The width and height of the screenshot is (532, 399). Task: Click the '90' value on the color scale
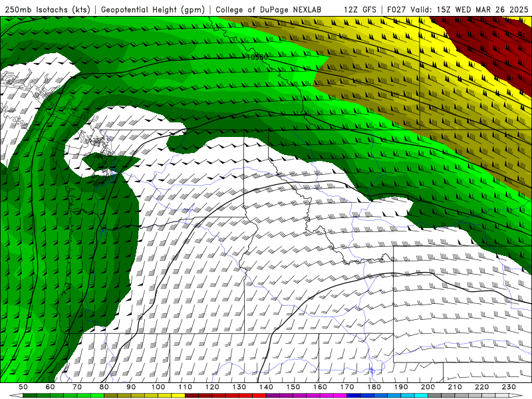pos(131,387)
